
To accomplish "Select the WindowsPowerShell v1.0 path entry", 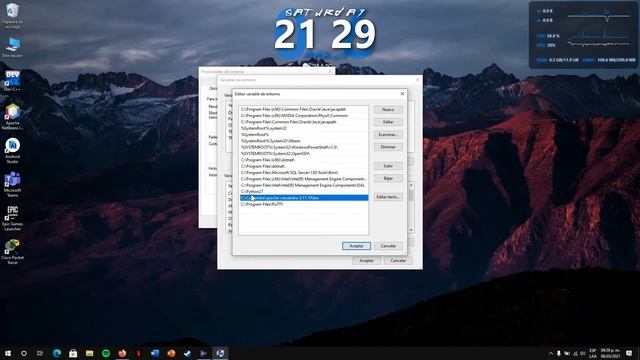I will pos(304,147).
